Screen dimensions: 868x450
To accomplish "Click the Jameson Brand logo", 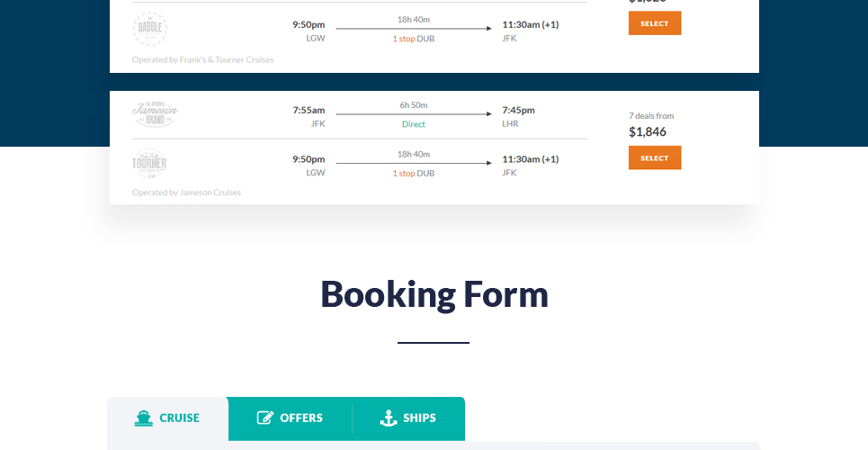I will coord(155,114).
